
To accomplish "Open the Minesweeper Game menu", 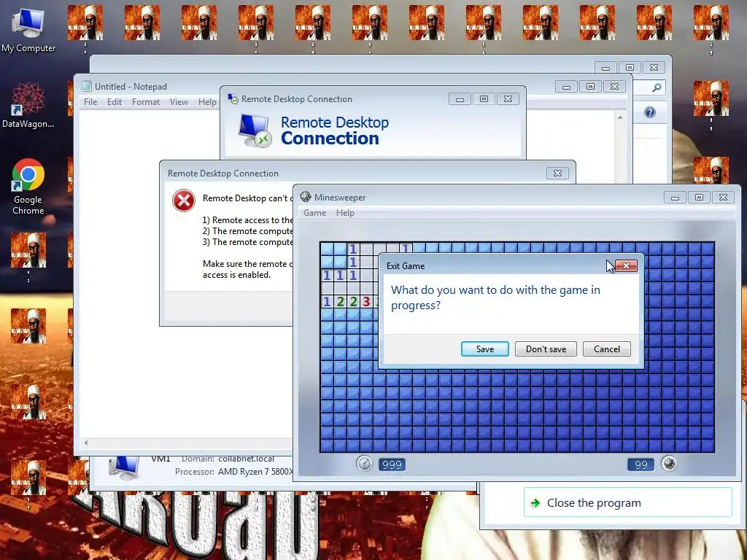I will click(x=315, y=213).
